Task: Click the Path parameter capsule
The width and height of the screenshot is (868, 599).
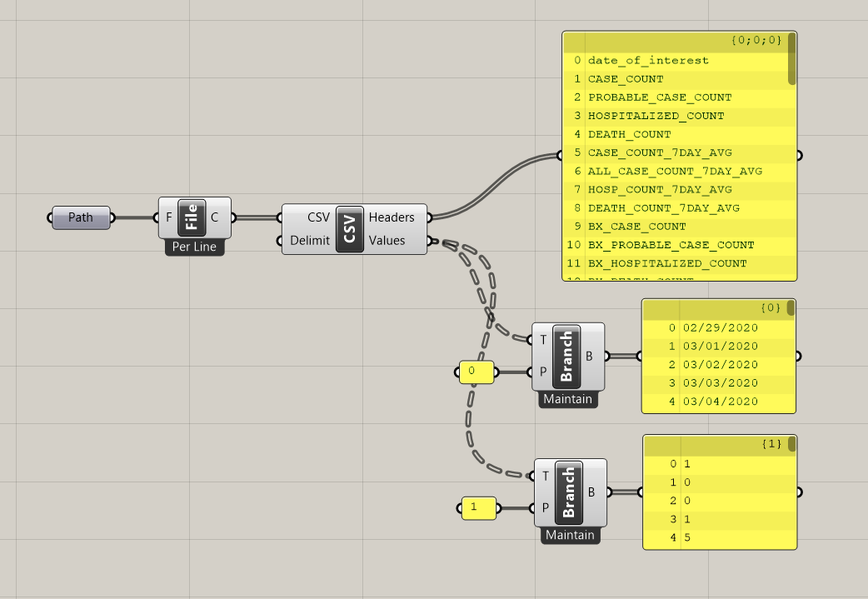Action: click(x=80, y=217)
